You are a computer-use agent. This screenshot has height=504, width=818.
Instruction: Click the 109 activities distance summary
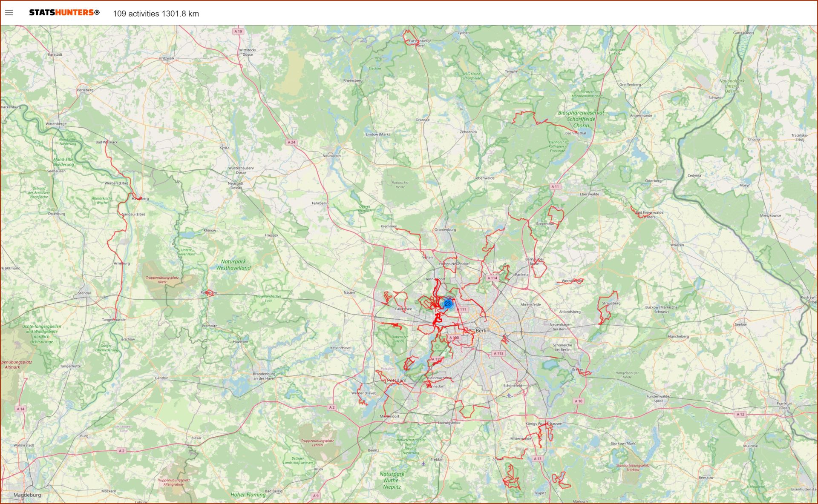pyautogui.click(x=156, y=14)
